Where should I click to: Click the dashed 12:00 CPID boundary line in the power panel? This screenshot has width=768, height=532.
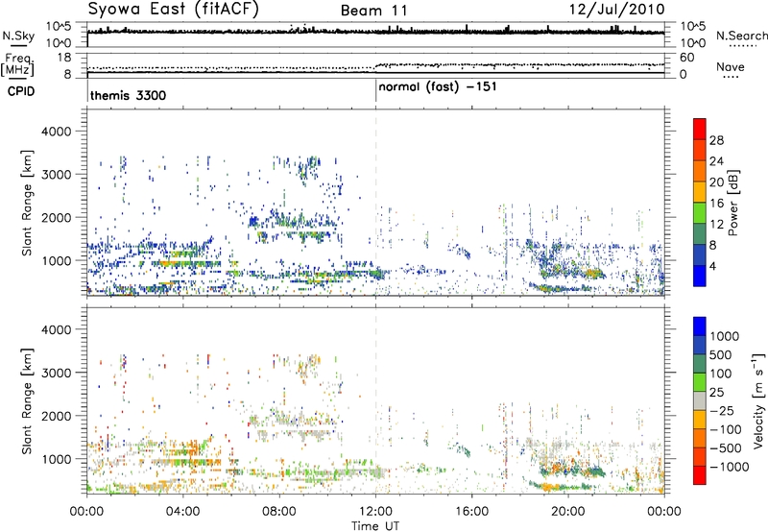click(x=375, y=203)
